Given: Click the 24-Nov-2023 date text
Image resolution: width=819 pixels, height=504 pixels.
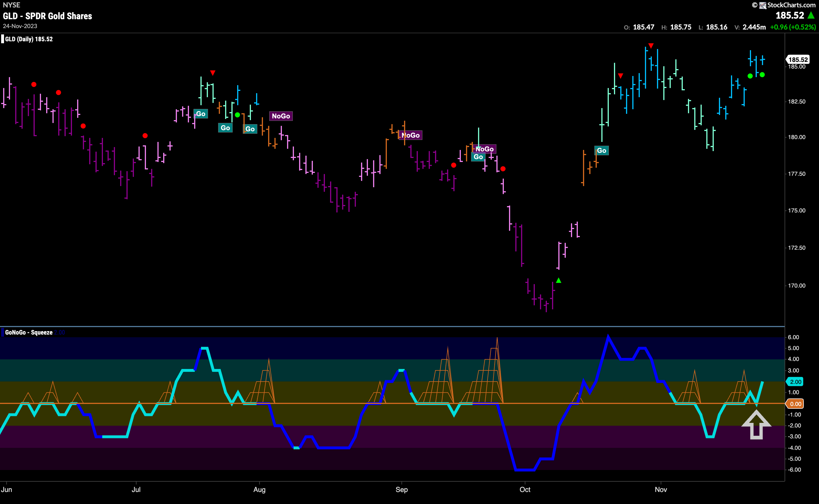Looking at the screenshot, I should point(20,26).
